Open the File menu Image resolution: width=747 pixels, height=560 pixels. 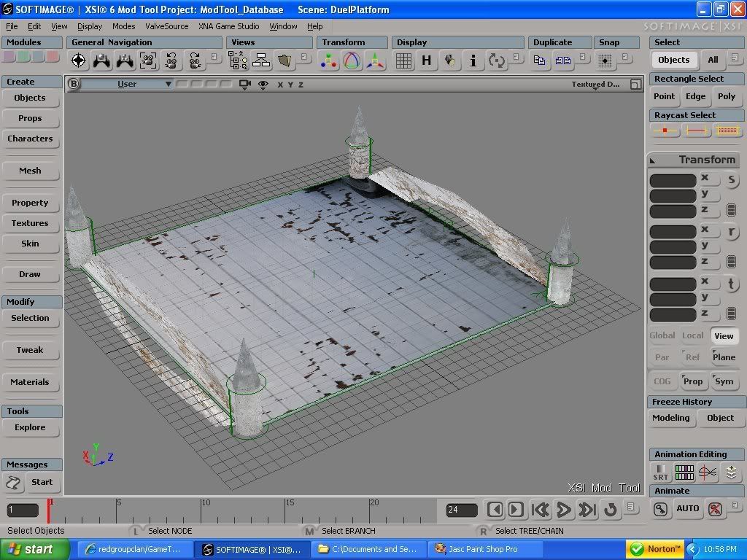12,26
